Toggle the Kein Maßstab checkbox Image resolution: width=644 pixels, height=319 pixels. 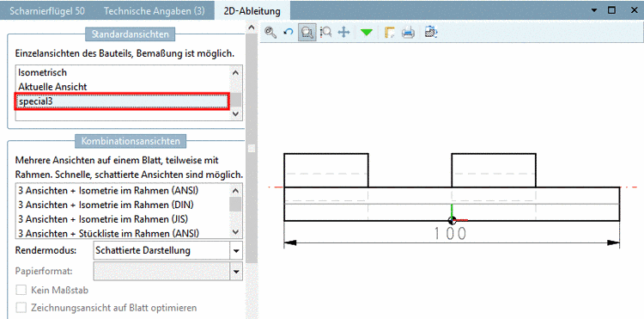pyautogui.click(x=21, y=291)
